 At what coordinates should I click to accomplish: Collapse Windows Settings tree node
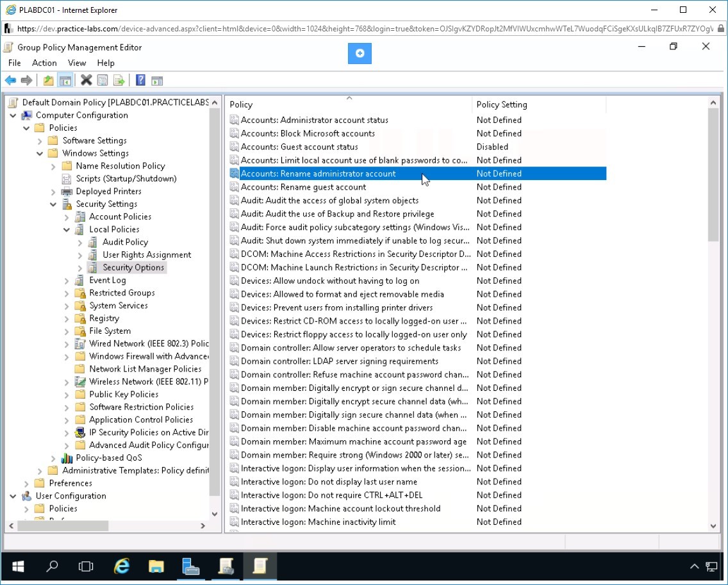[x=40, y=153]
